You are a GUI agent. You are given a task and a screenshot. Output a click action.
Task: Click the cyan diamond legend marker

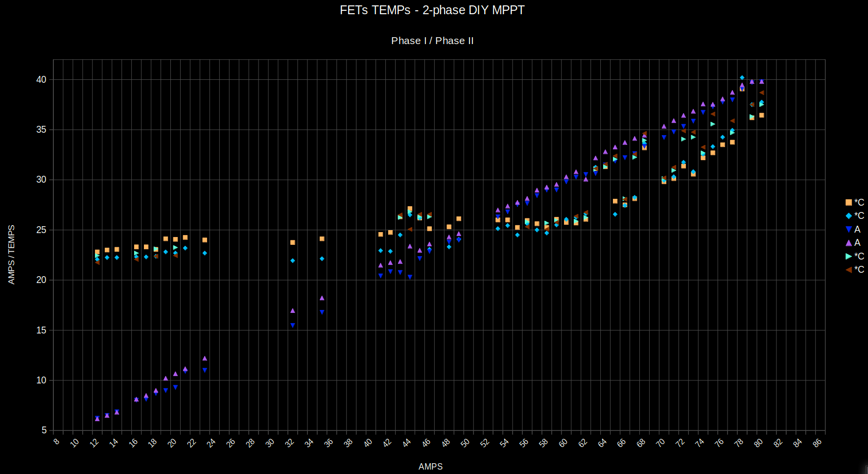[848, 215]
